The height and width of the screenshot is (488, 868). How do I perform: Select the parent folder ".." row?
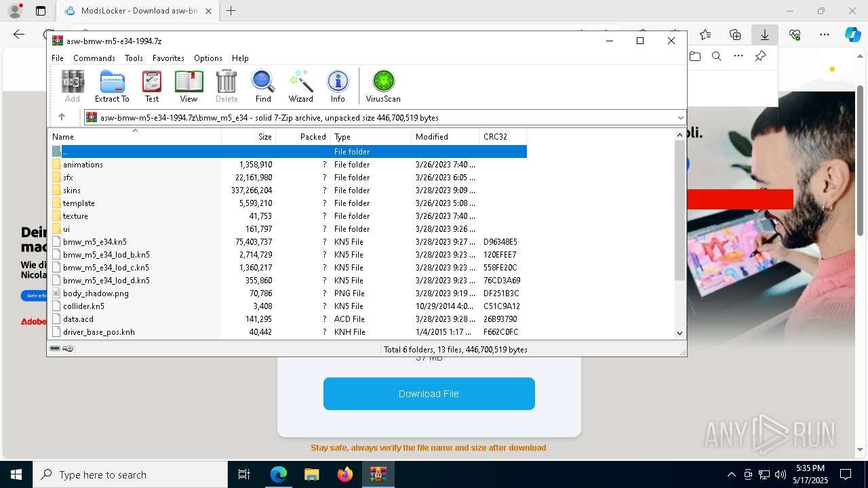(288, 151)
